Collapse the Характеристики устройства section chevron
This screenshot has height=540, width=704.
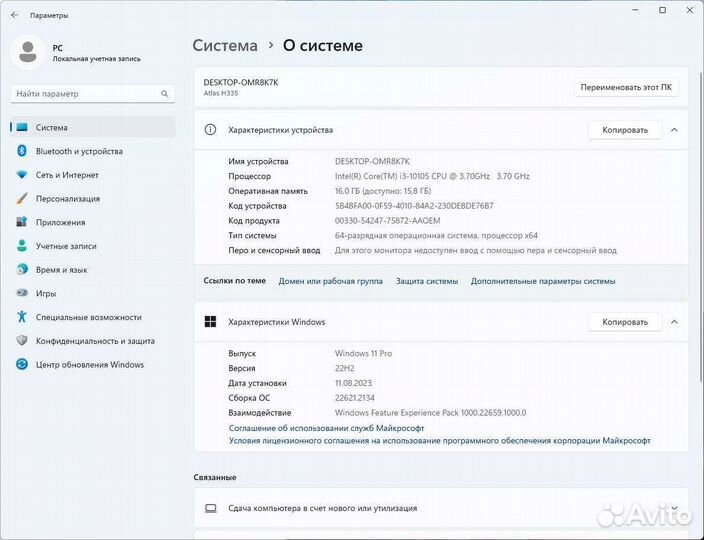point(674,130)
